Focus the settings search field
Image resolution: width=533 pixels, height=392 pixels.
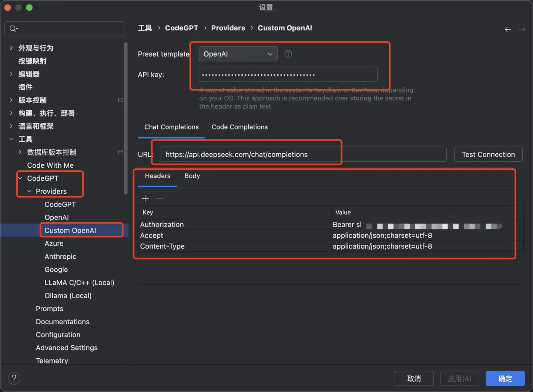coord(64,29)
